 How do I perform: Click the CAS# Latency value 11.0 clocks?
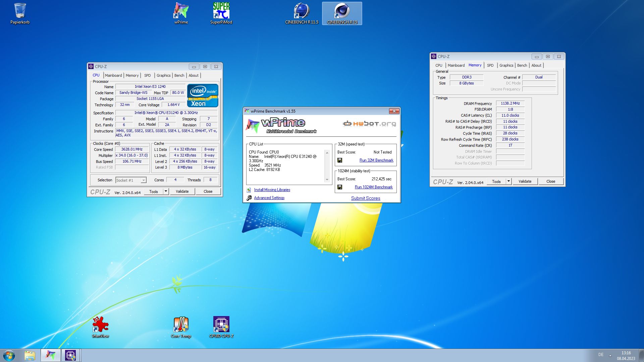[x=510, y=115]
